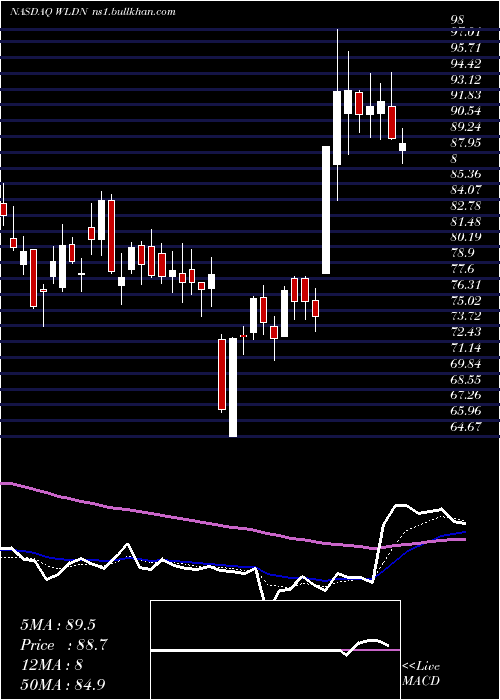Click the 87.95 price axis label
Screen dimensions: 500x700
(466, 142)
